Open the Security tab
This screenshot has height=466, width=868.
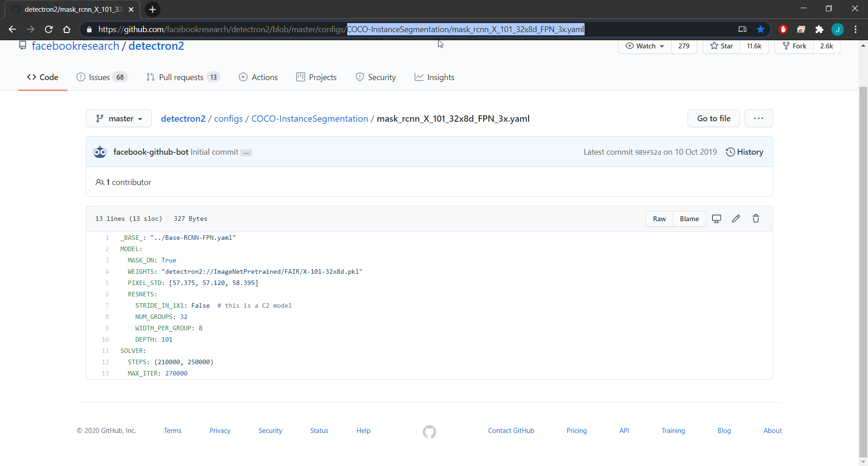(376, 77)
